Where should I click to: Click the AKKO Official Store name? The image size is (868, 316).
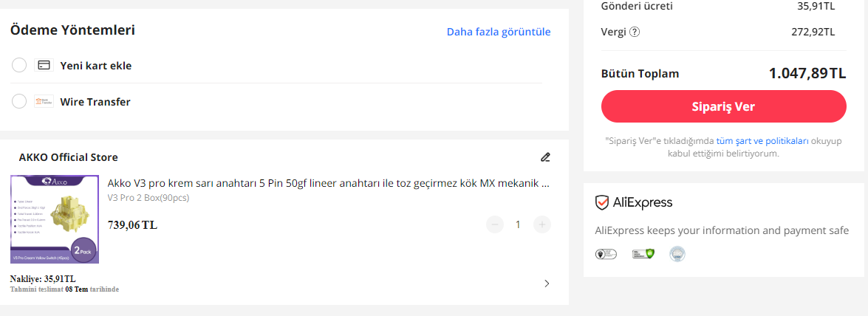[68, 157]
